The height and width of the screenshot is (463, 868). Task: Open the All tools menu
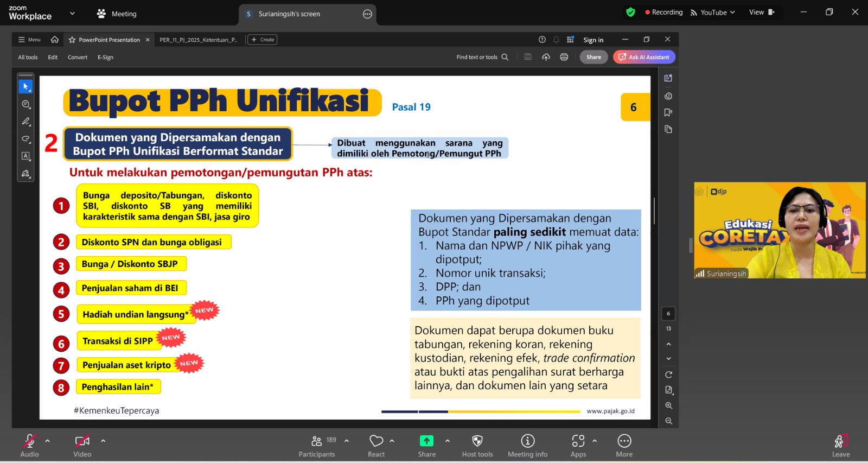pos(28,57)
